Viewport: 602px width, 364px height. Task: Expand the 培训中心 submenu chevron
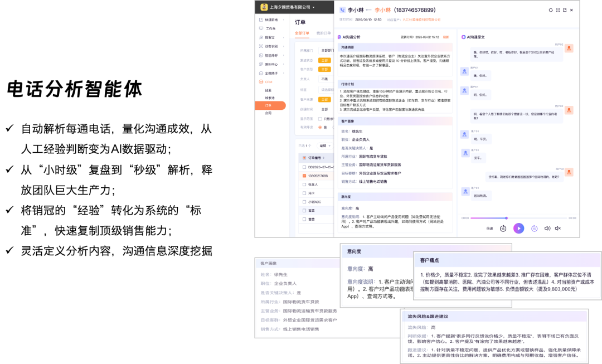click(284, 64)
